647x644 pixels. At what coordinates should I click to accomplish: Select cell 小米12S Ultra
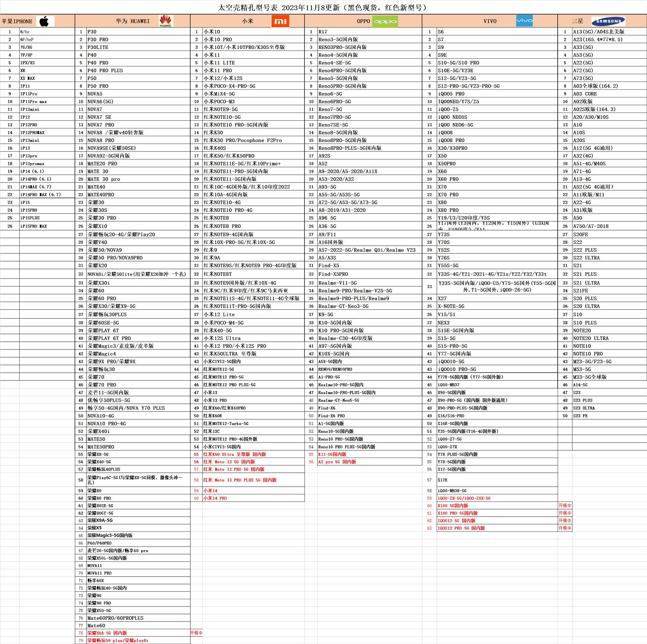253,338
